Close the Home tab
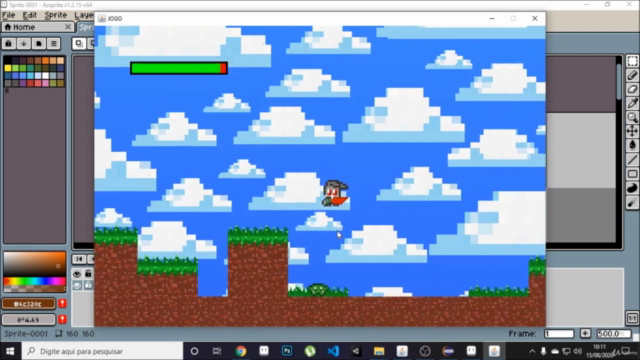Screen dimensions: 640x360 pos(68,27)
